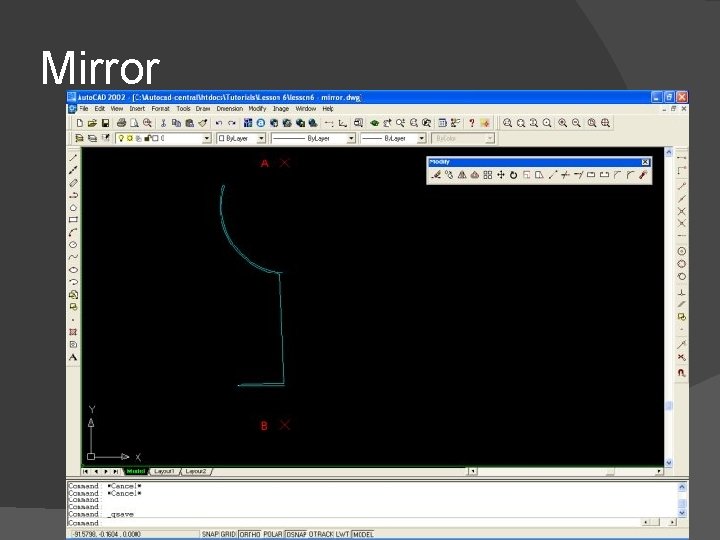
Task: Switch to the Layout1 tab
Action: point(164,472)
